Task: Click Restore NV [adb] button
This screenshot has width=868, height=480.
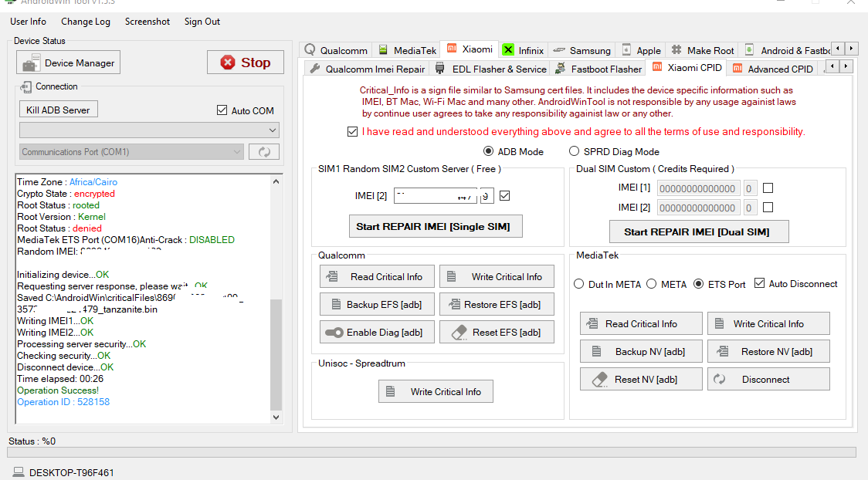Action: (768, 351)
